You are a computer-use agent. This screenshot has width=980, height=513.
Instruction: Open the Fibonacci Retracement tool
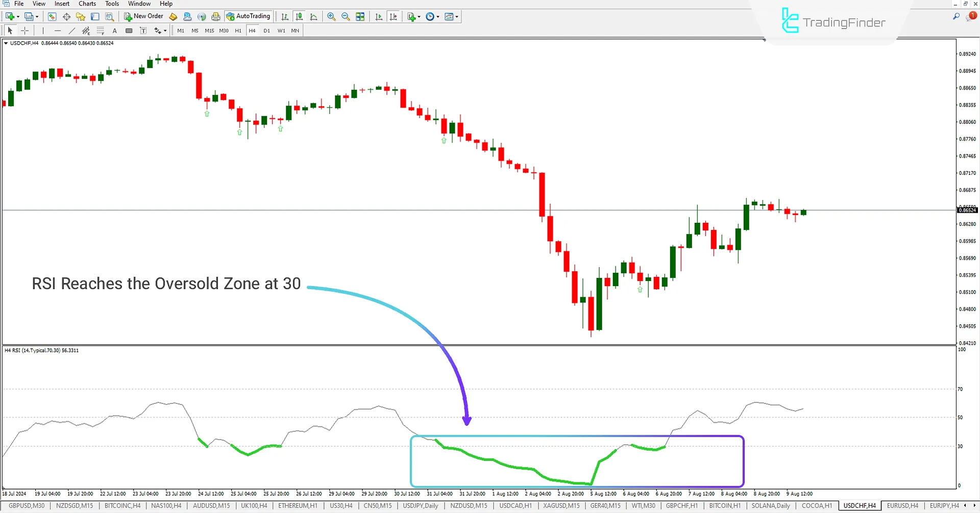(101, 31)
